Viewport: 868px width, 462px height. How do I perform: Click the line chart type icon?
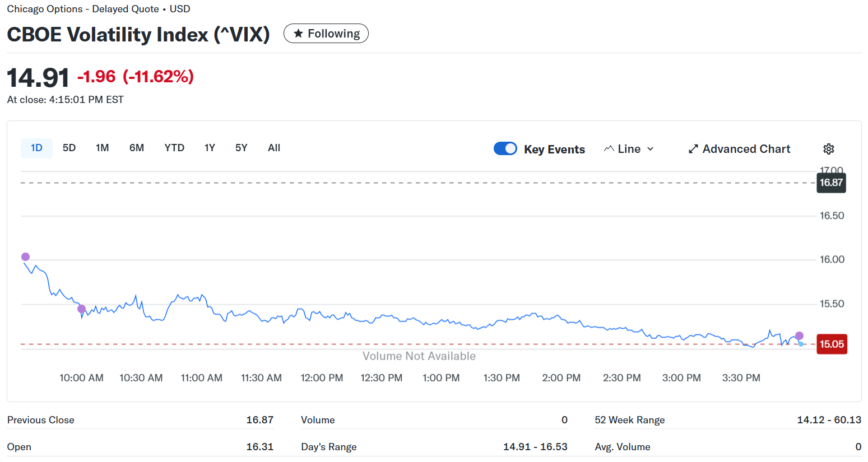coord(609,149)
